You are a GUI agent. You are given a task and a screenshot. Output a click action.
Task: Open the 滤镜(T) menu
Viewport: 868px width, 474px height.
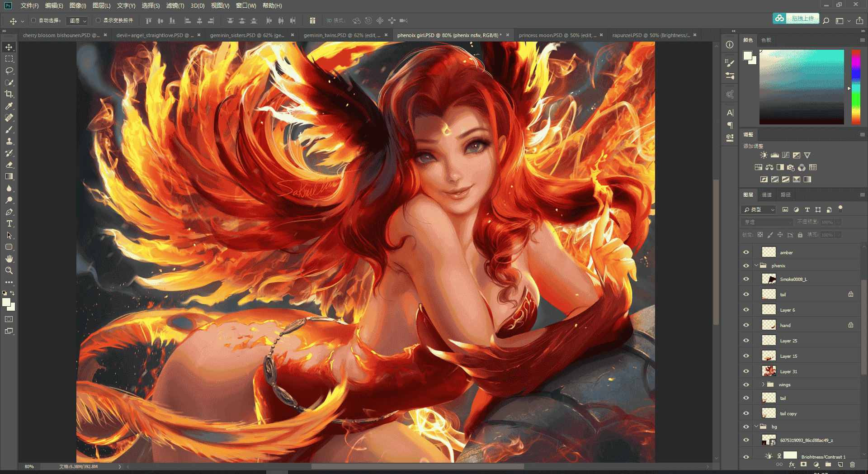pyautogui.click(x=175, y=6)
